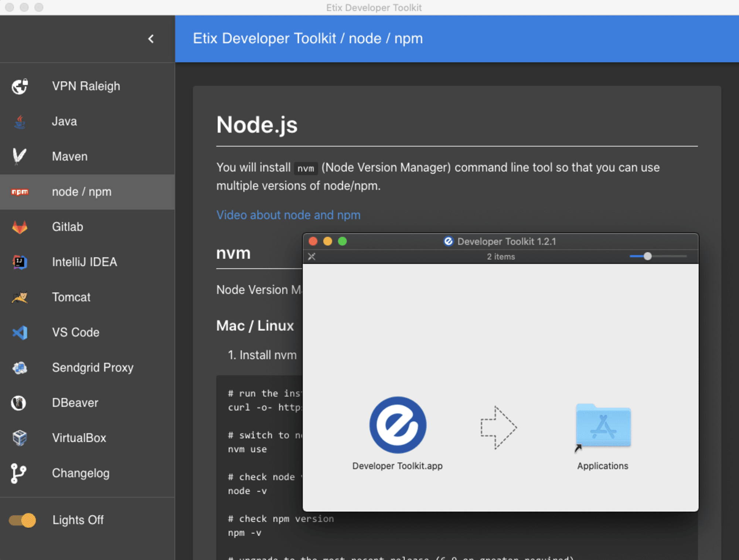Viewport: 739px width, 560px height.
Task: Click the Applications folder label
Action: pos(603,466)
